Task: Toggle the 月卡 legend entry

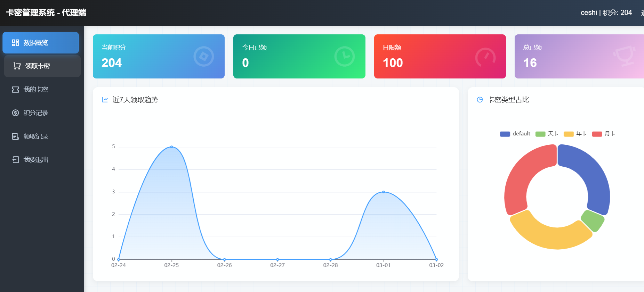Action: point(604,134)
